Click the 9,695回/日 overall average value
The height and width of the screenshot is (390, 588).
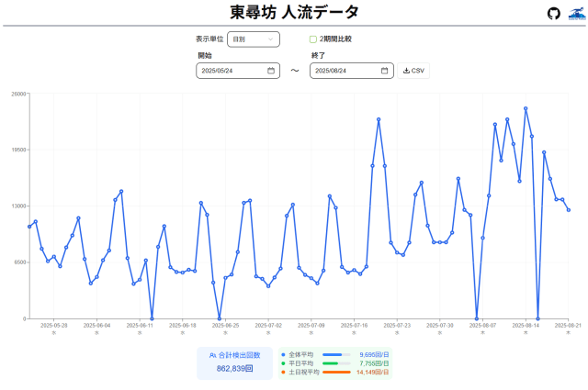(x=374, y=354)
